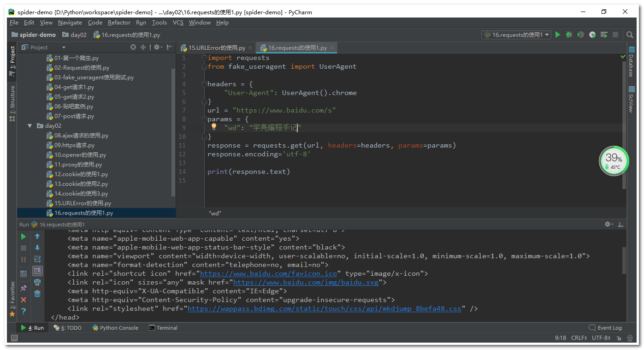Image resolution: width=644 pixels, height=350 pixels.
Task: Click the up arrow in Run panel
Action: pyautogui.click(x=37, y=237)
